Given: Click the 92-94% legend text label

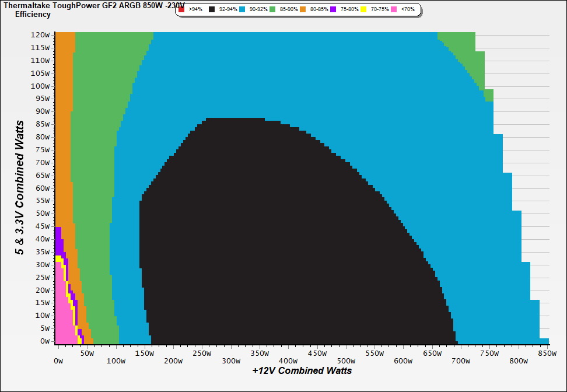Looking at the screenshot, I should [228, 10].
